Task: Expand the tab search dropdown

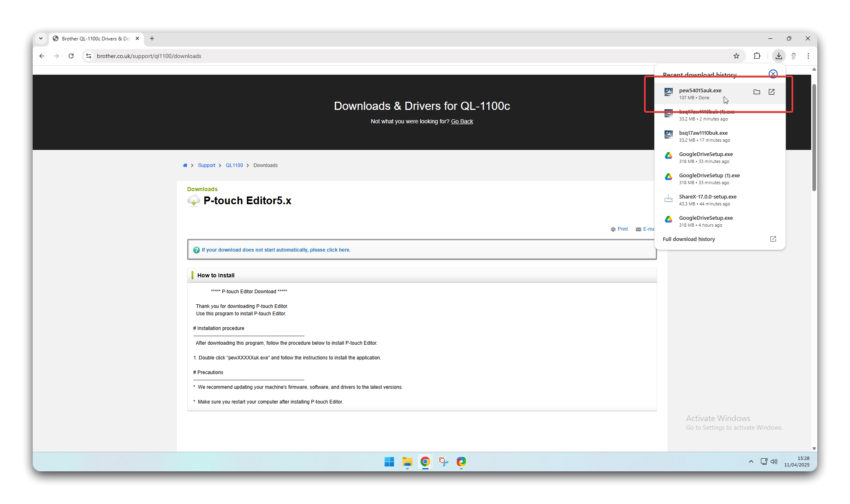Action: pyautogui.click(x=41, y=38)
